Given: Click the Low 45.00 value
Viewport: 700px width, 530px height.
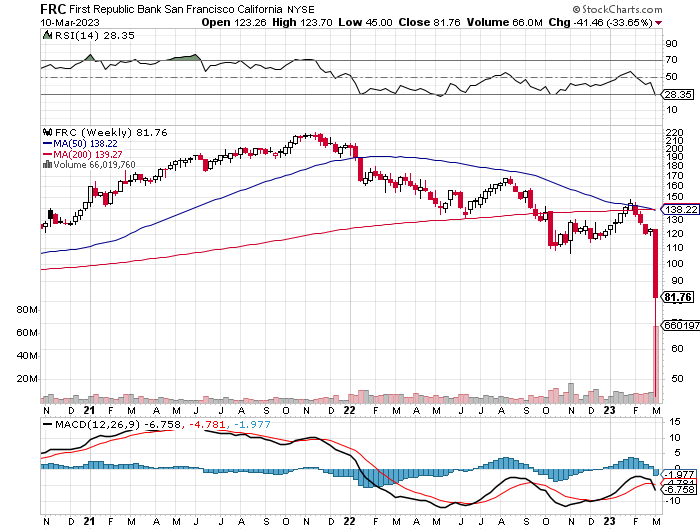Looking at the screenshot, I should point(366,23).
